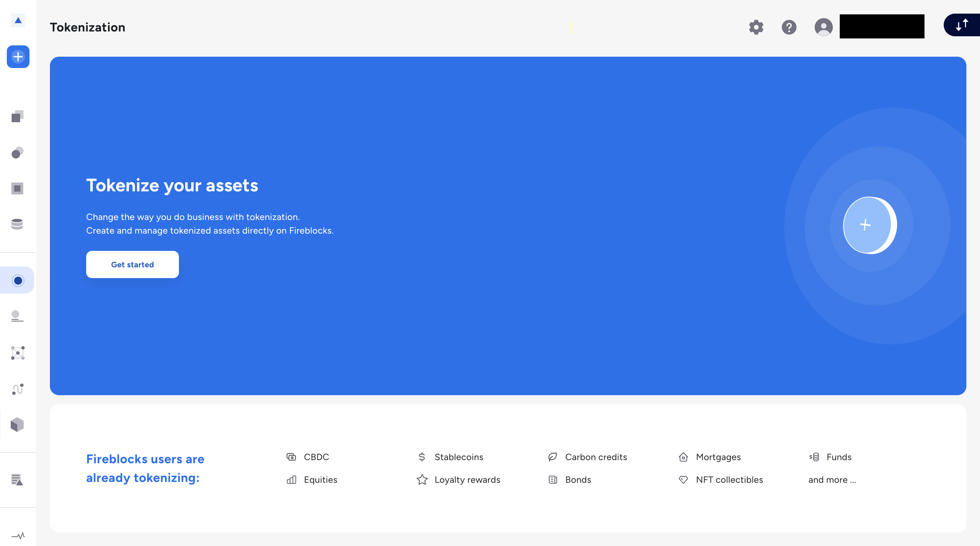Click the CBDC label

point(316,457)
